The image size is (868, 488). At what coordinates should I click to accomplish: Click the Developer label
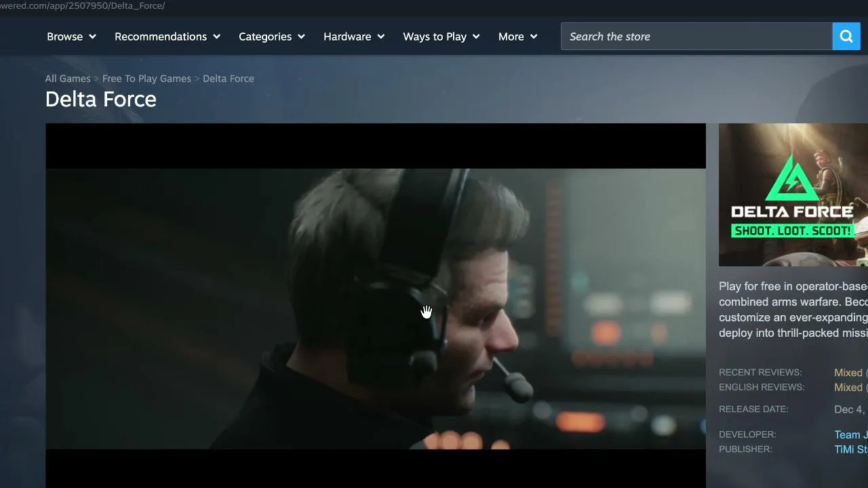pos(747,434)
